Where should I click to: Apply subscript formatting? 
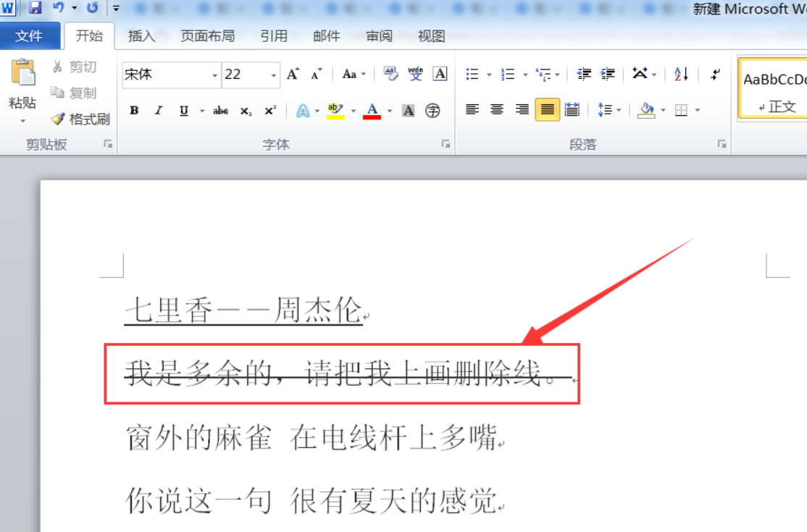pos(246,111)
